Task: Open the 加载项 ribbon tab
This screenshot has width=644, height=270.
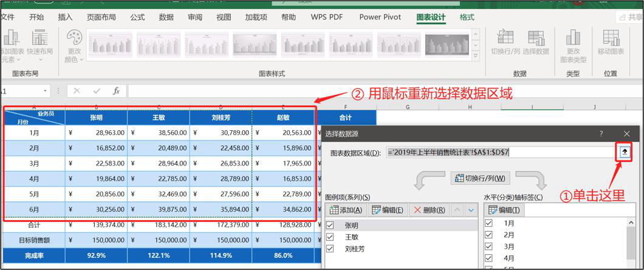Action: click(x=256, y=17)
